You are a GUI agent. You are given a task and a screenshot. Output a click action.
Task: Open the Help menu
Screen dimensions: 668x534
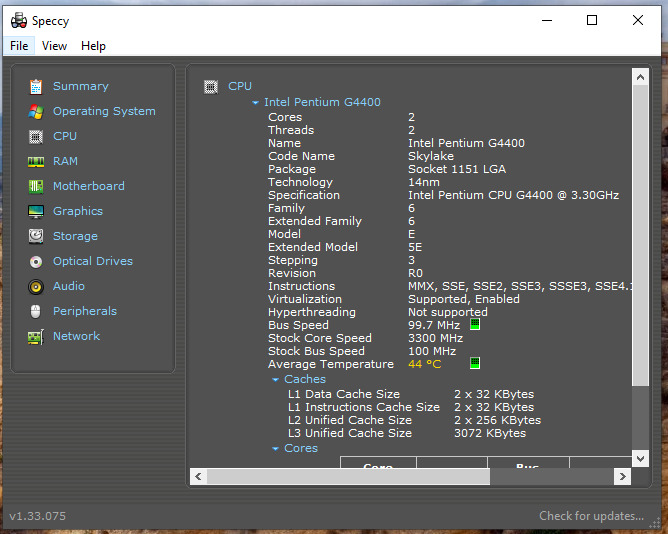point(93,46)
